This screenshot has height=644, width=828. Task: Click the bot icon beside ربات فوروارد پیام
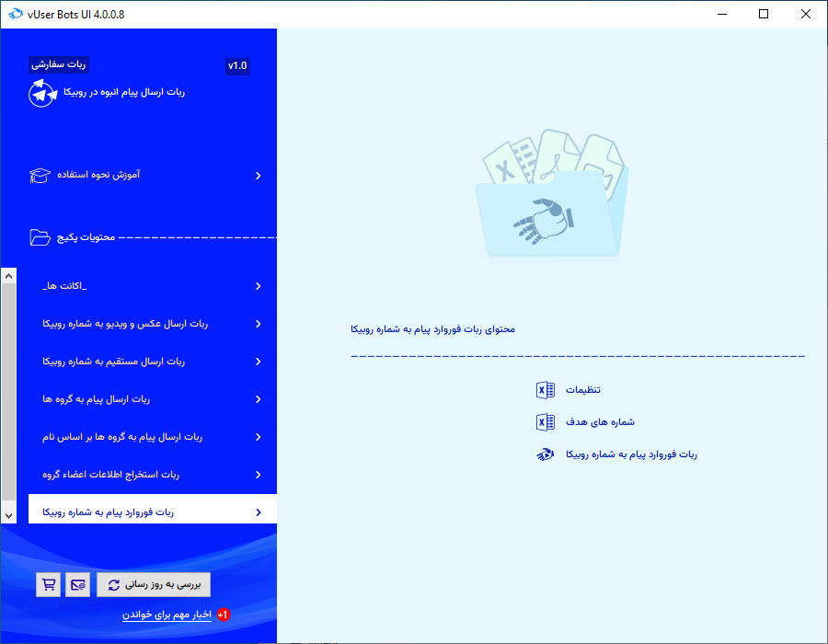click(x=545, y=454)
